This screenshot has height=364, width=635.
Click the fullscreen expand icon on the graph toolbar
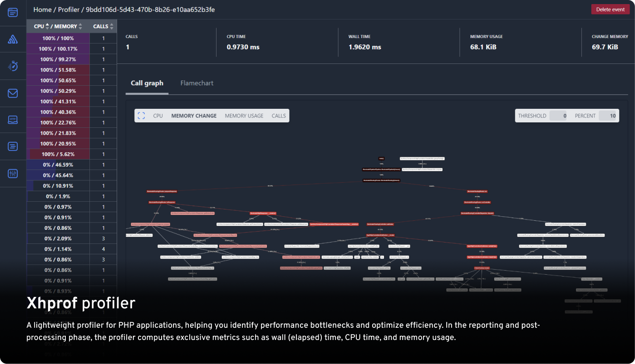click(141, 116)
